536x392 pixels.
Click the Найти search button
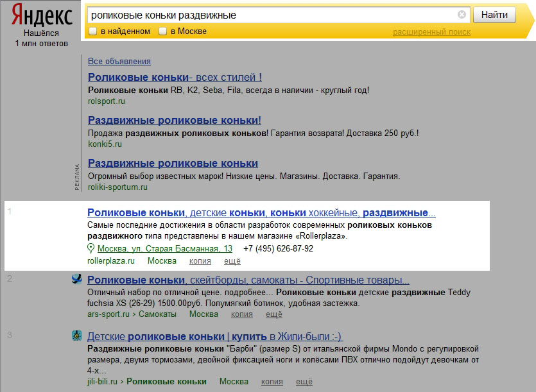click(494, 15)
